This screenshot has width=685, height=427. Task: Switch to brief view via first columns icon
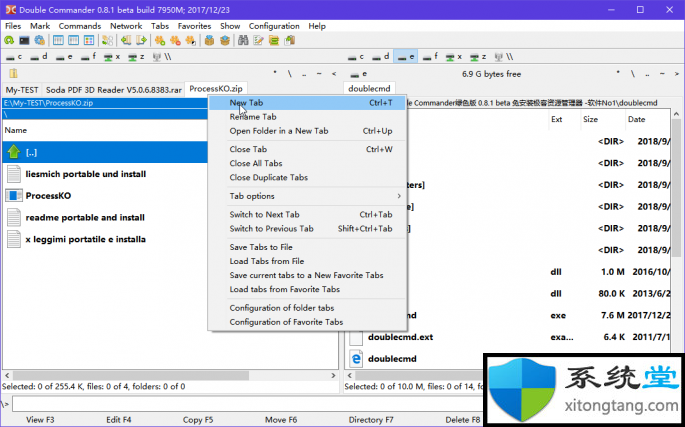(x=58, y=41)
